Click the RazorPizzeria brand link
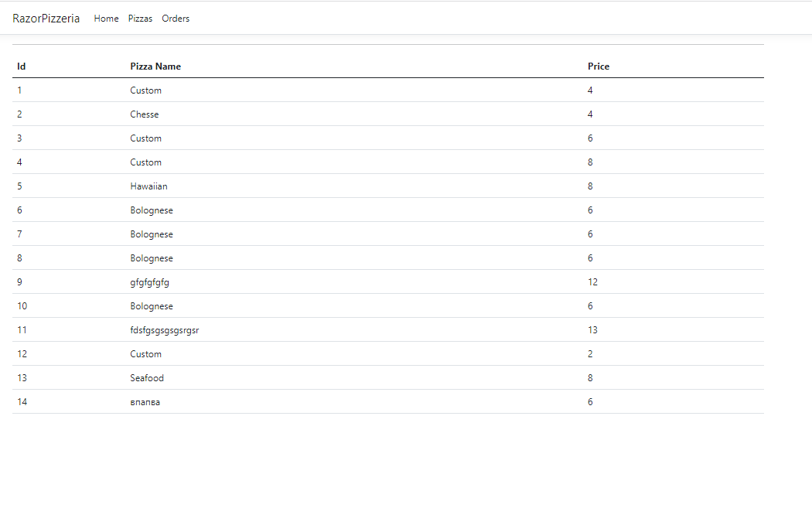Viewport: 812px width, 515px height. (46, 18)
